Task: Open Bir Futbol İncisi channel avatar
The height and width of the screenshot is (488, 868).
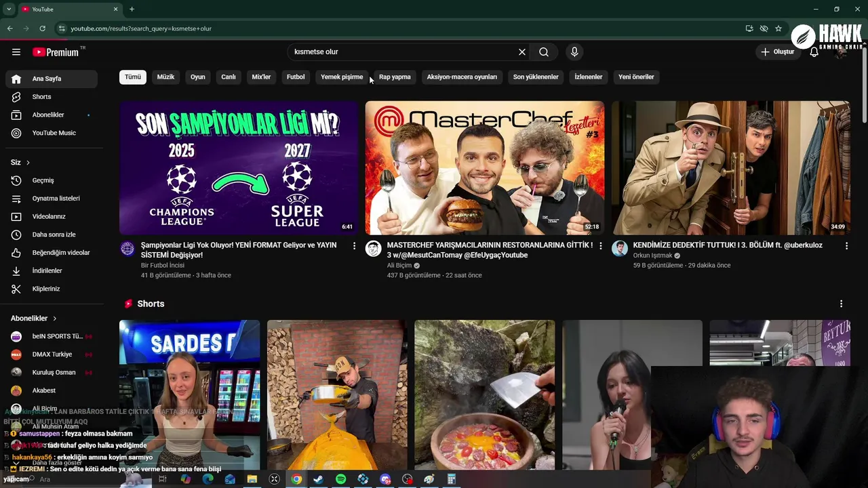Action: click(x=127, y=249)
